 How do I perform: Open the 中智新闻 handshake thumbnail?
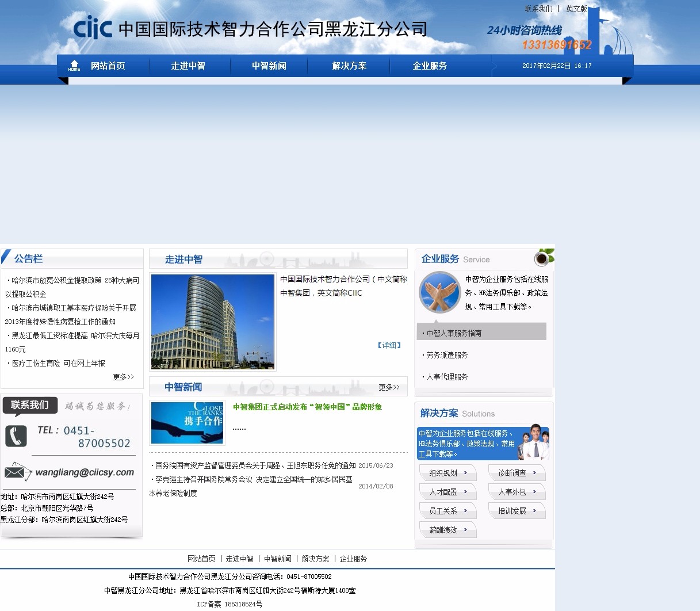(187, 423)
